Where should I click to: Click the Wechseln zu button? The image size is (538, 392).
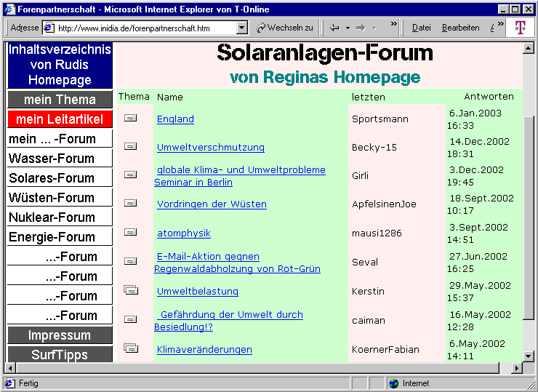pyautogui.click(x=285, y=28)
